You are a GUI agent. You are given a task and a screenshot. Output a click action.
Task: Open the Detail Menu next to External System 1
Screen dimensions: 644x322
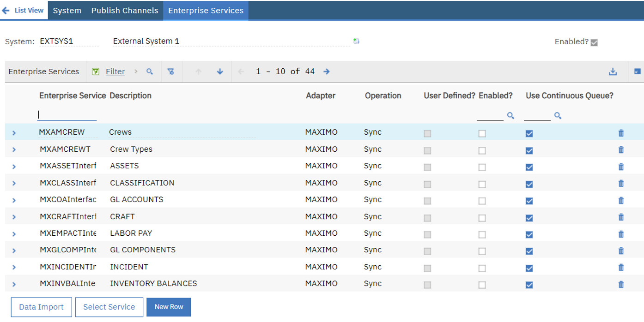click(x=356, y=41)
